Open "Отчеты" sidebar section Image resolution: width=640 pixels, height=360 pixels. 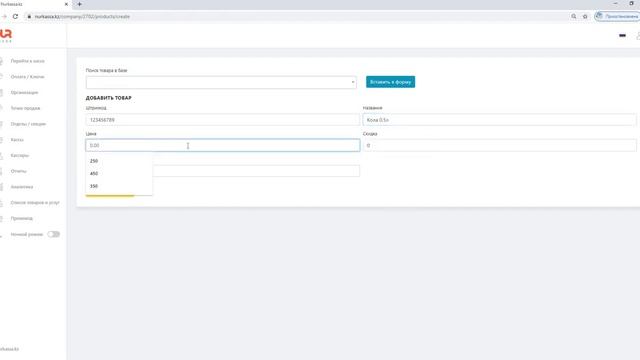tap(18, 171)
